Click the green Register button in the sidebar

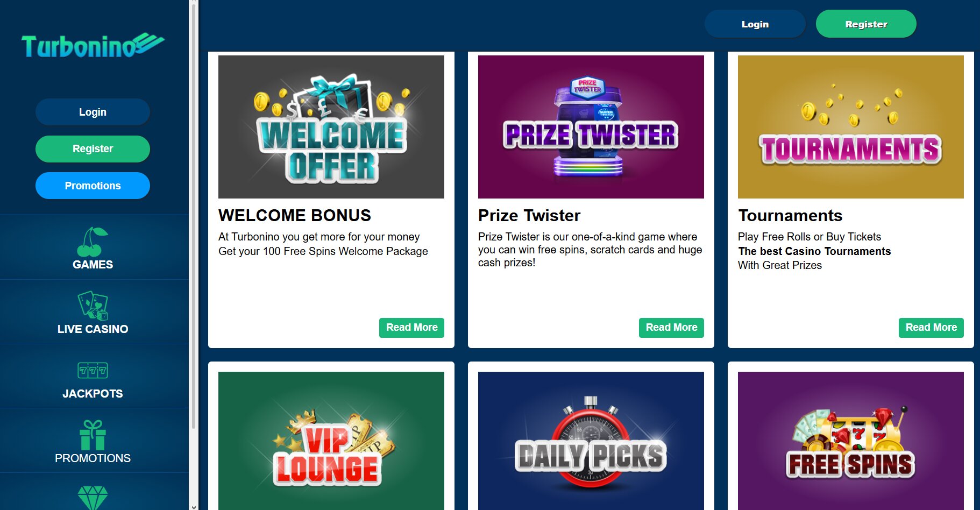[93, 148]
